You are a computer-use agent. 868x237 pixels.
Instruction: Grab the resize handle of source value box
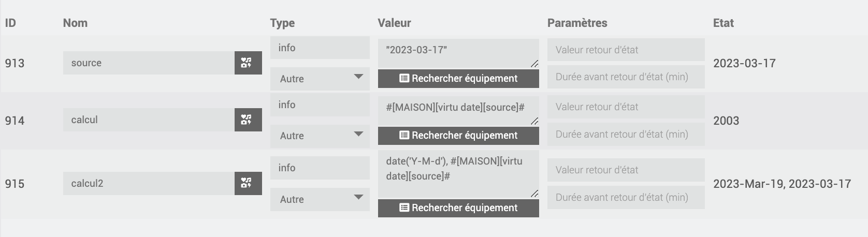(x=534, y=64)
